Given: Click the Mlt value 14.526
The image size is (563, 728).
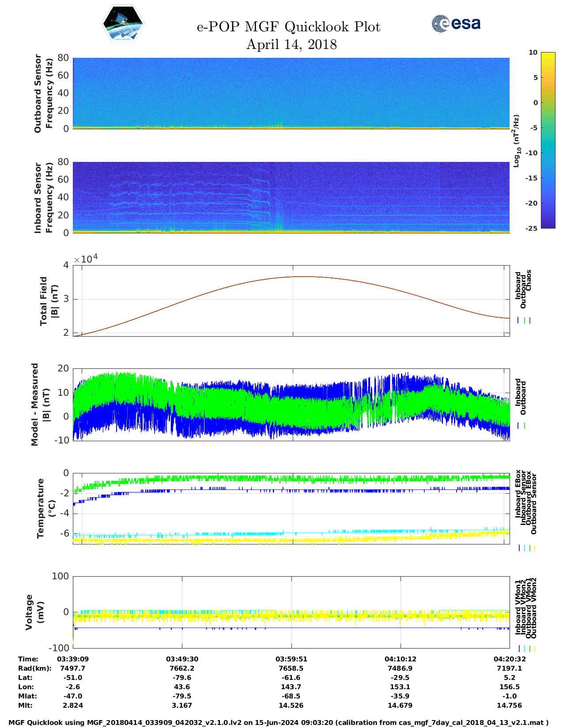Looking at the screenshot, I should [x=291, y=705].
